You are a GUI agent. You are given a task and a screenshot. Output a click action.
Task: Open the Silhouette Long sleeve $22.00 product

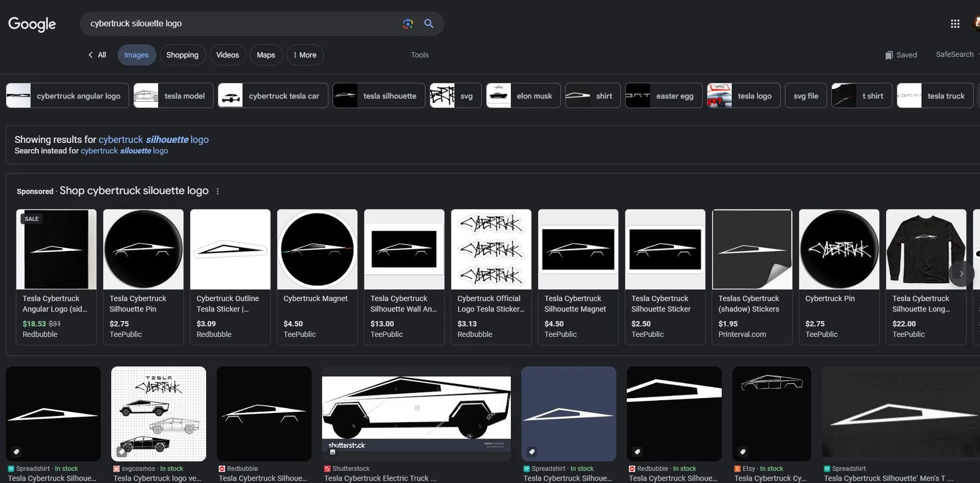click(926, 277)
